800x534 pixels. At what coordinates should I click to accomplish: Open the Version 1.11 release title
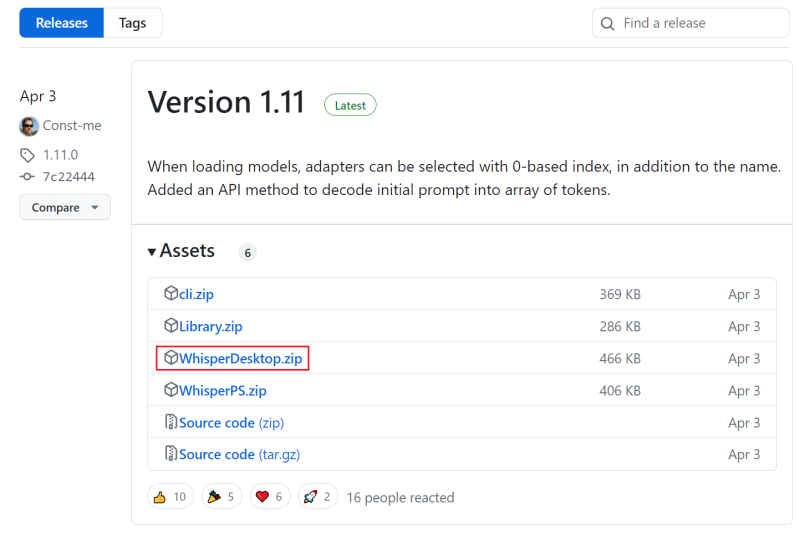click(226, 102)
